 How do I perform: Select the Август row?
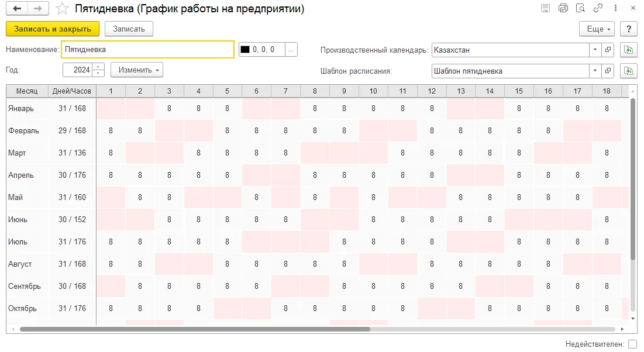[318, 264]
